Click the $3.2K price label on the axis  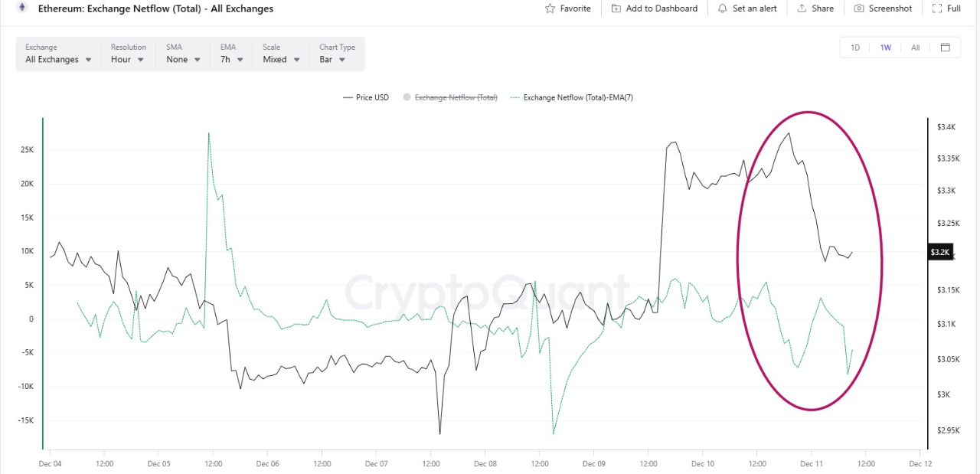coord(939,251)
